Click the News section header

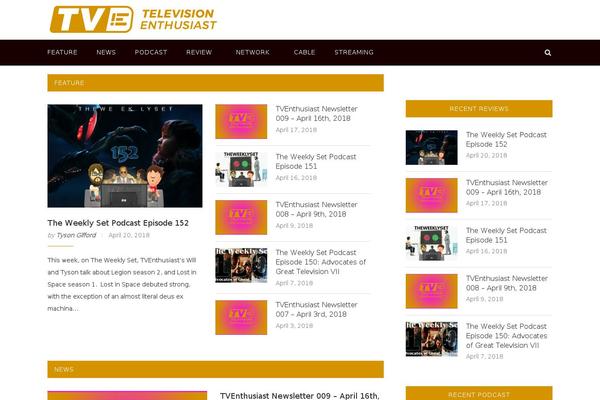pos(215,369)
